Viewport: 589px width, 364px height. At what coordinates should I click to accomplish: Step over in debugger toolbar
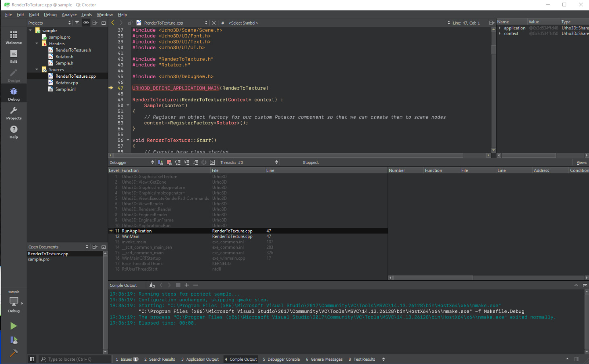[x=178, y=162]
